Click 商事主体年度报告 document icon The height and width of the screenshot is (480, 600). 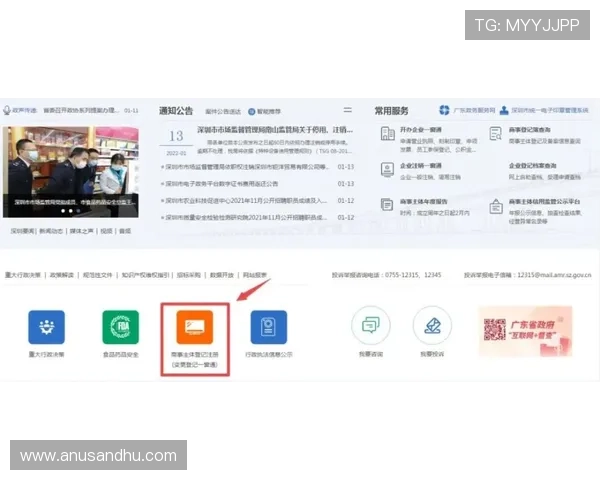tap(387, 204)
